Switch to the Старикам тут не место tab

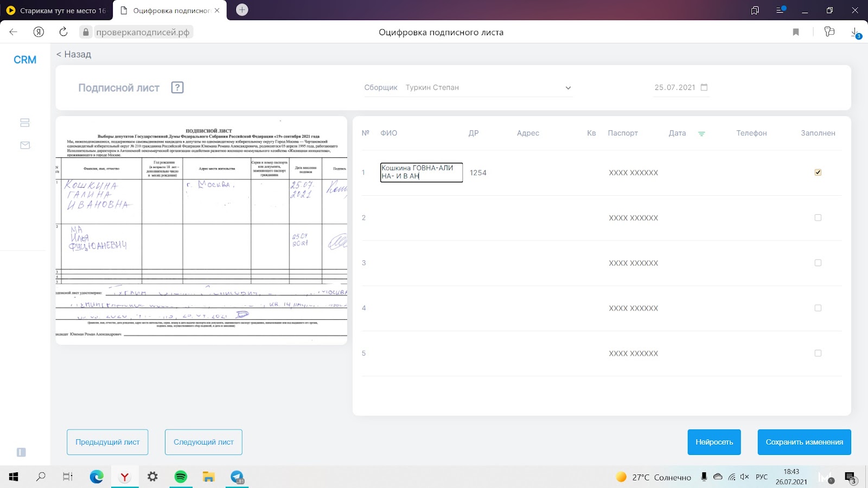pyautogui.click(x=56, y=10)
